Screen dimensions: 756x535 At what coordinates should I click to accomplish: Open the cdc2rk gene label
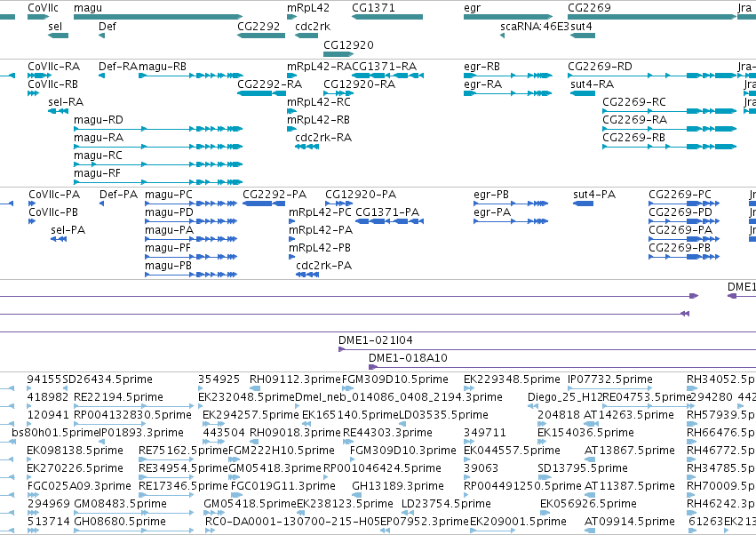(x=313, y=27)
